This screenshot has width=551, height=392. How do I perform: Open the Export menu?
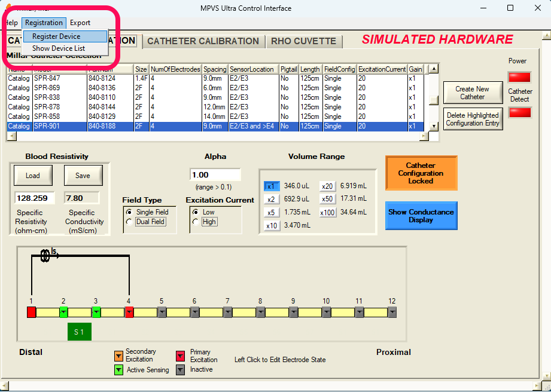80,23
